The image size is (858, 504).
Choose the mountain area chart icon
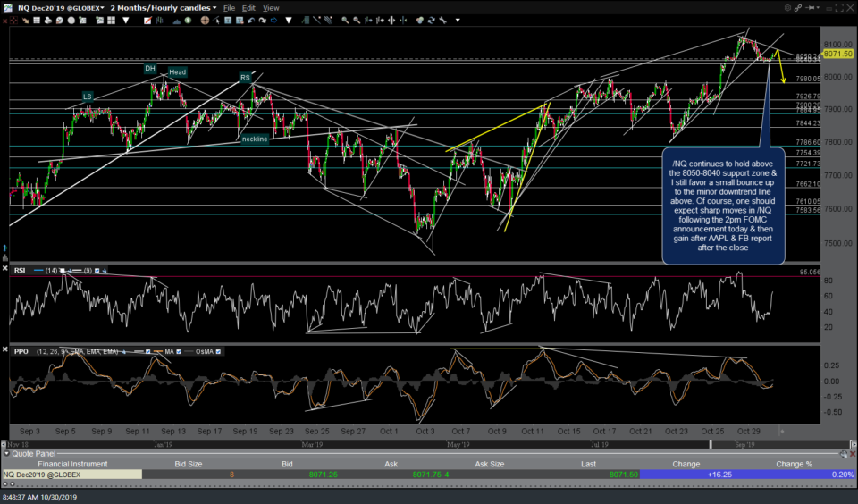[x=177, y=21]
